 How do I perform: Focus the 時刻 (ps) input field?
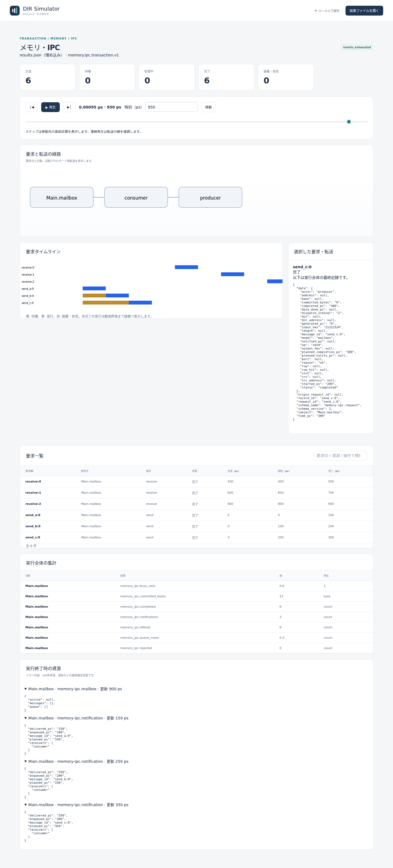click(x=171, y=107)
